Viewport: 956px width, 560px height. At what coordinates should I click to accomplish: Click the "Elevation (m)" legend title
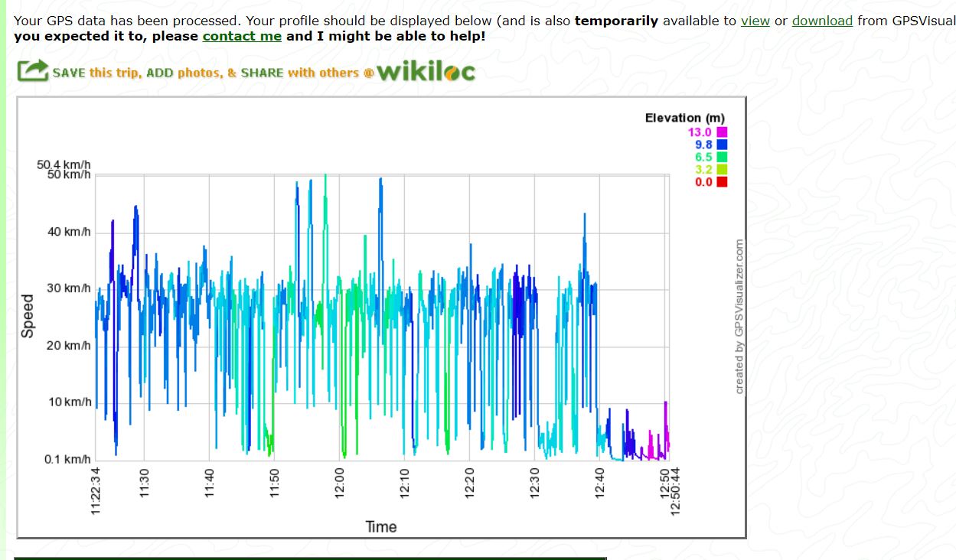pos(684,118)
